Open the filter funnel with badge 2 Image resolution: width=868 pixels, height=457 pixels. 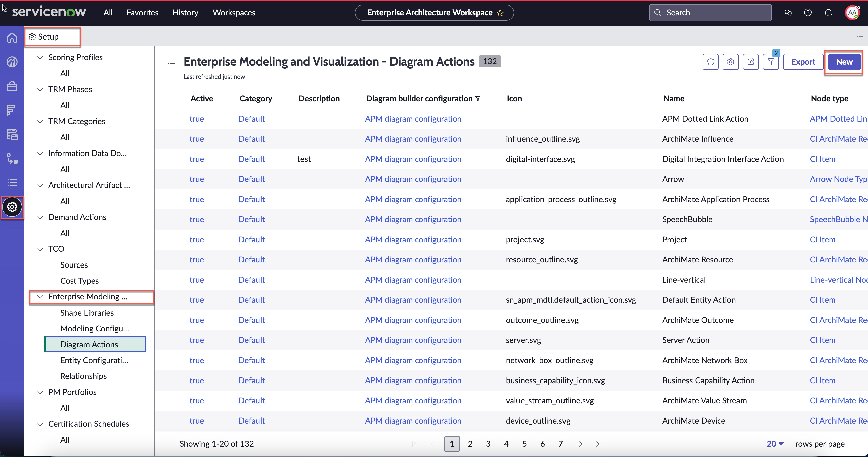click(x=771, y=62)
